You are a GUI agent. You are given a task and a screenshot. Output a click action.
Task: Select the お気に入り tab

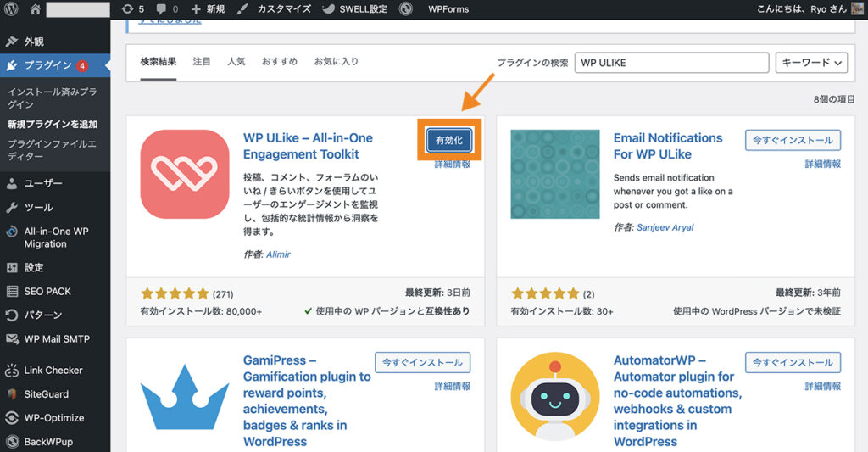(x=336, y=62)
